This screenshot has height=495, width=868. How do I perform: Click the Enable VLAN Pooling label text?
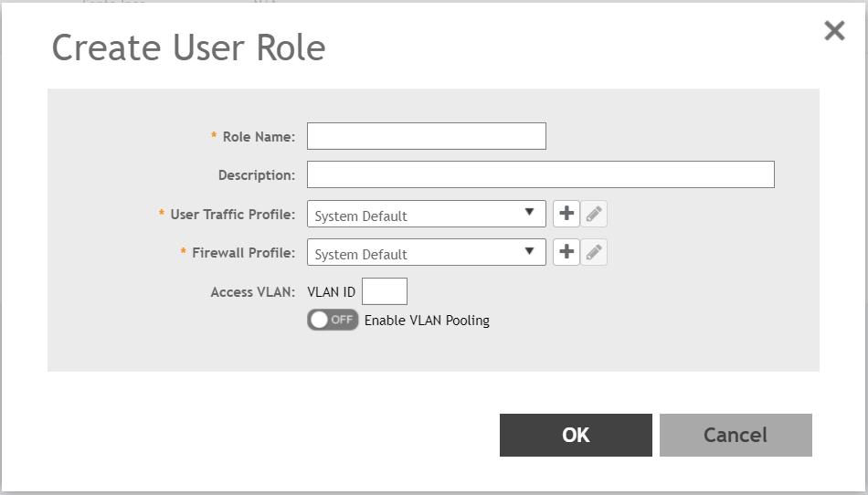click(x=427, y=321)
